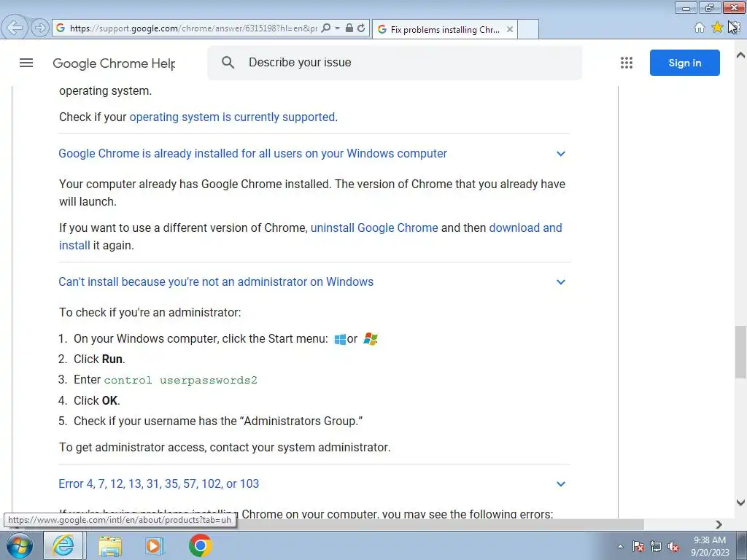Open the Google apps grid icon
This screenshot has width=747, height=560.
coord(627,63)
